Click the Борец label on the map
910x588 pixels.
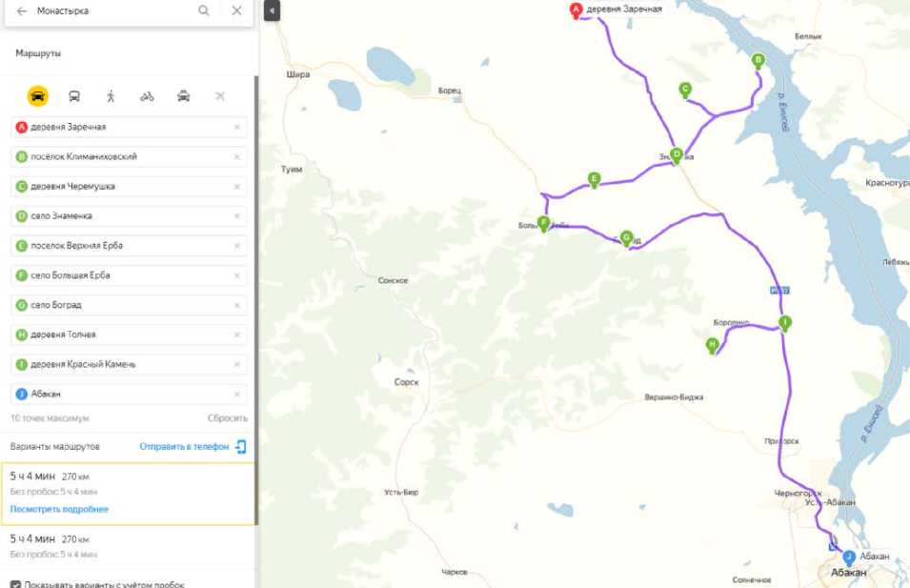[x=449, y=91]
